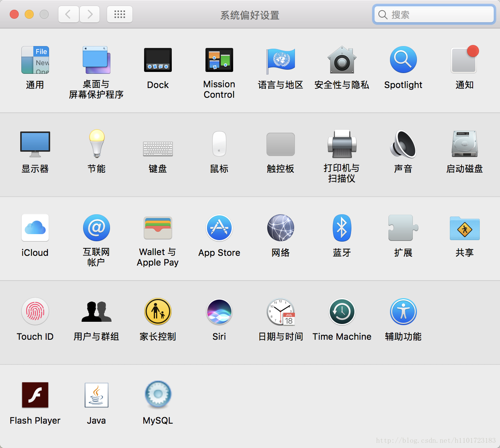Open 互联网帐户 internet accounts
Screen dimensions: 500x448
(97, 228)
